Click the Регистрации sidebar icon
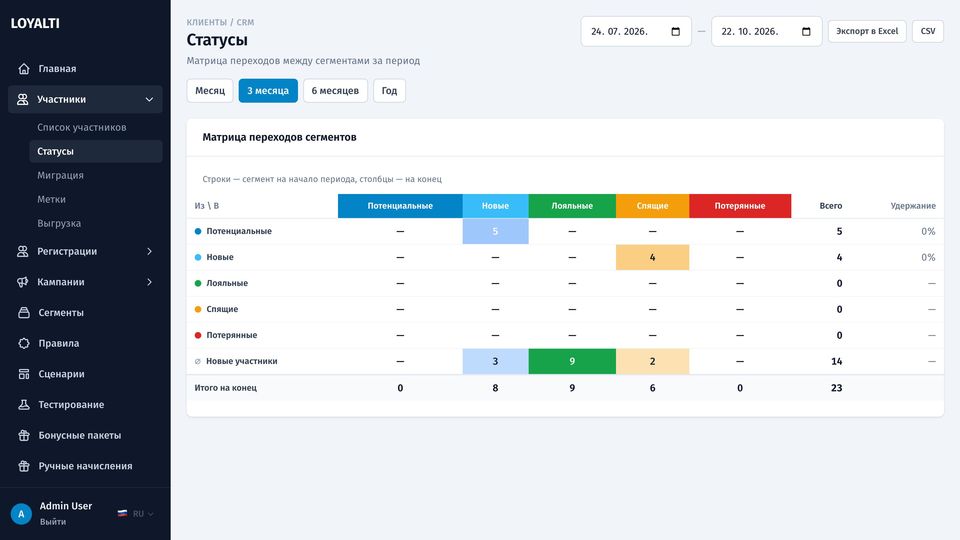960x540 pixels. [23, 251]
